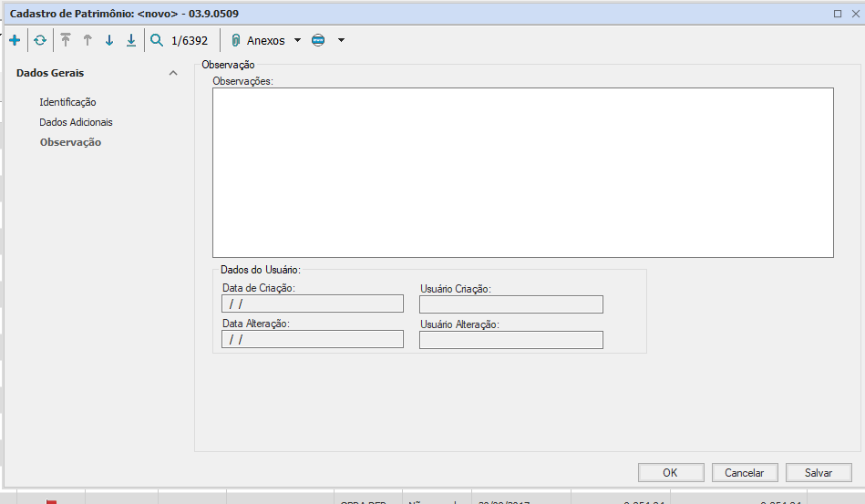The width and height of the screenshot is (865, 504).
Task: Go to next record down arrow
Action: tap(109, 40)
